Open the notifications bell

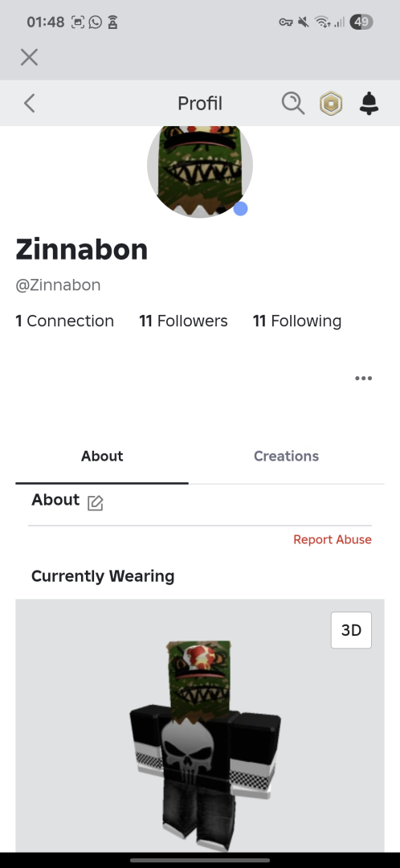click(x=369, y=103)
